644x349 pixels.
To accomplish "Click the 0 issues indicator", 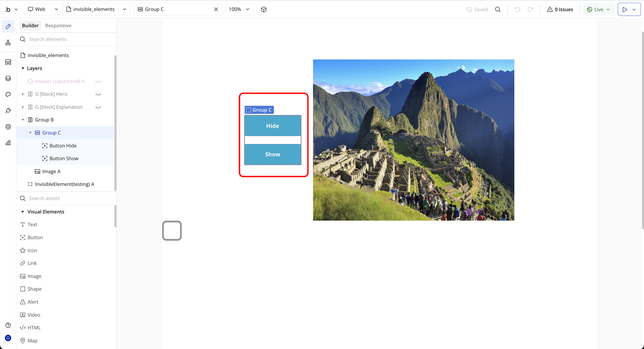I will click(x=560, y=9).
